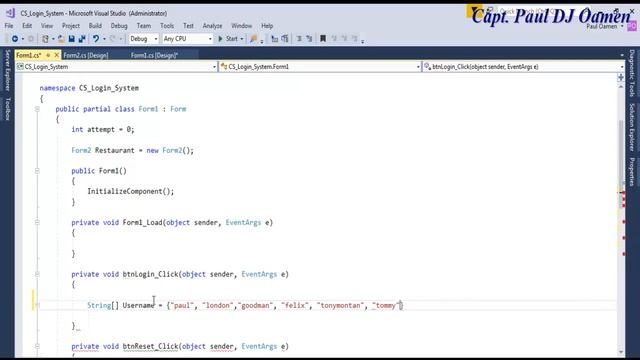Collapse the btnLogin_Click method region
Image resolution: width=640 pixels, height=360 pixels.
pyautogui.click(x=37, y=274)
